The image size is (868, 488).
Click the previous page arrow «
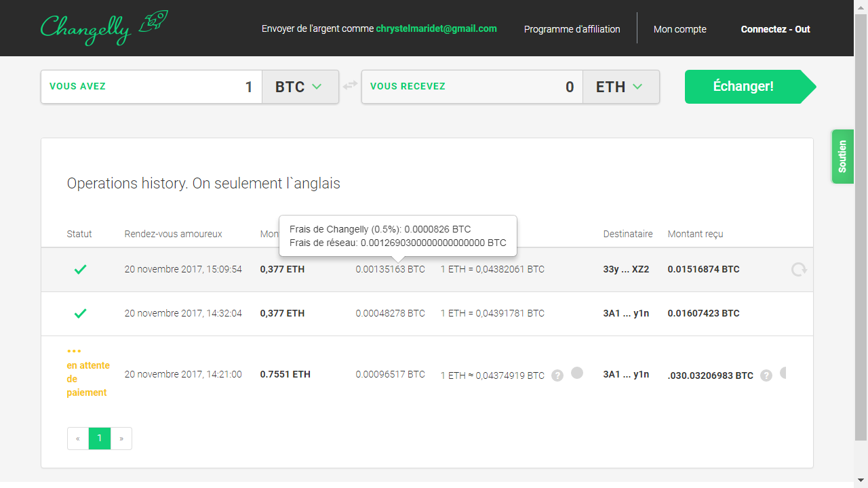tap(78, 439)
